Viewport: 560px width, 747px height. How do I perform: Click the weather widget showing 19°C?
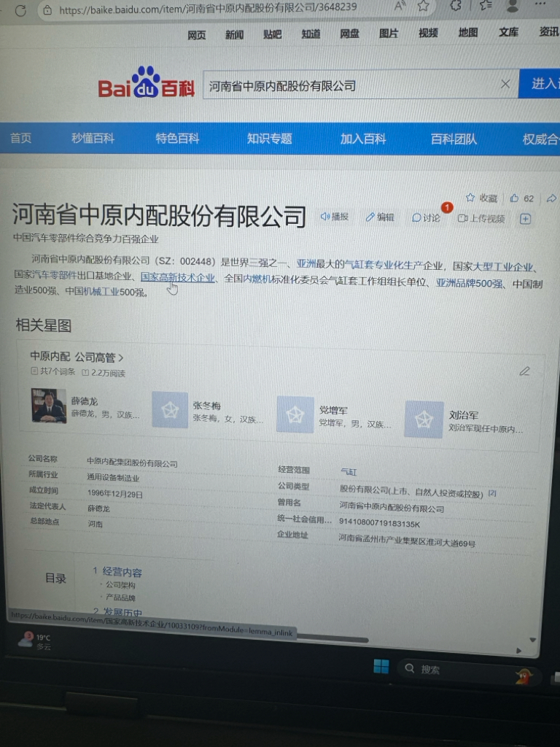pyautogui.click(x=34, y=641)
